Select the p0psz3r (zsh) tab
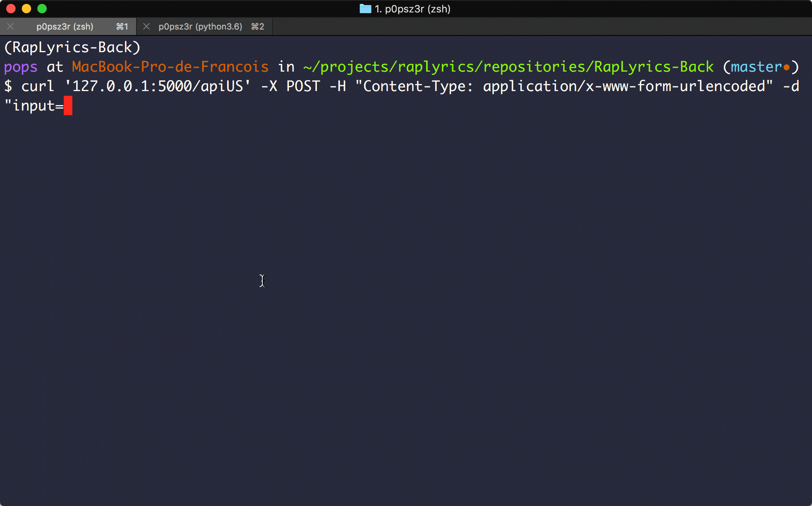 point(65,26)
